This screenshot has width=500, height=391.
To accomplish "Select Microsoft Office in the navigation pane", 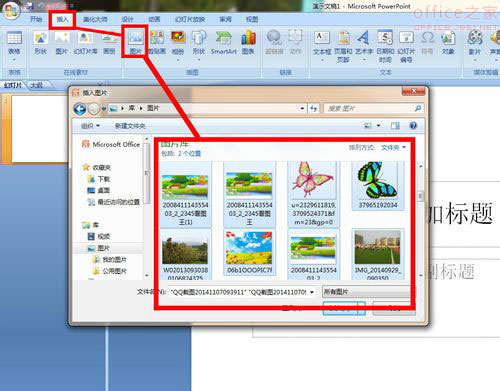I will pyautogui.click(x=111, y=144).
